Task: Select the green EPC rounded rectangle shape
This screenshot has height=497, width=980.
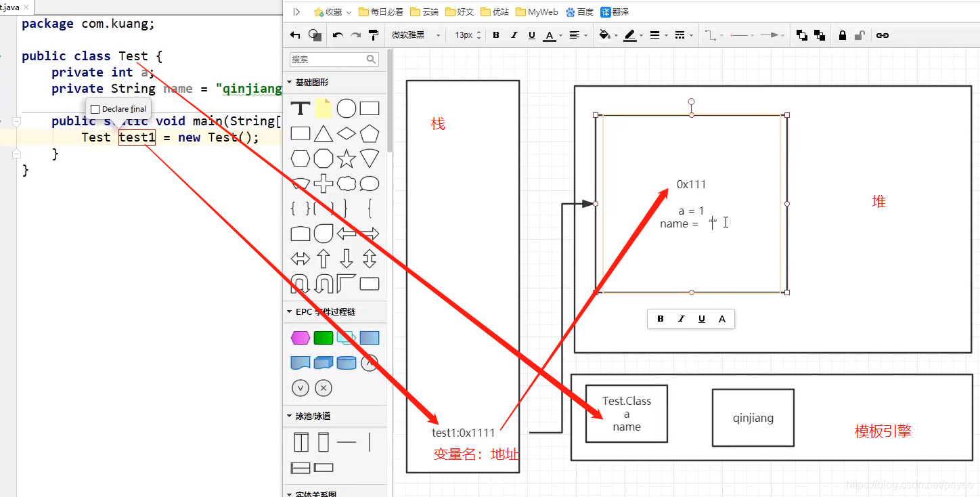Action: pos(324,338)
